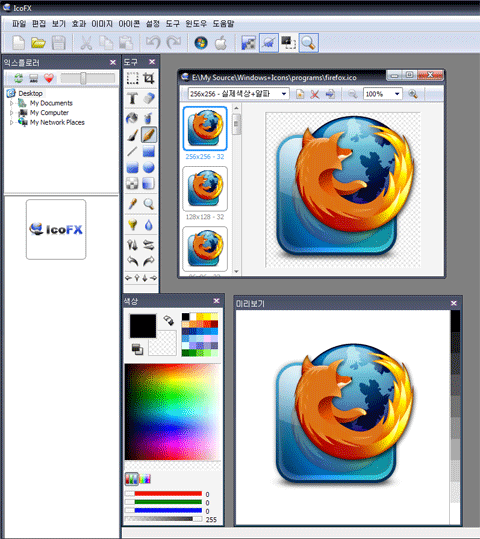Expand the My Documents tree node

(x=11, y=103)
